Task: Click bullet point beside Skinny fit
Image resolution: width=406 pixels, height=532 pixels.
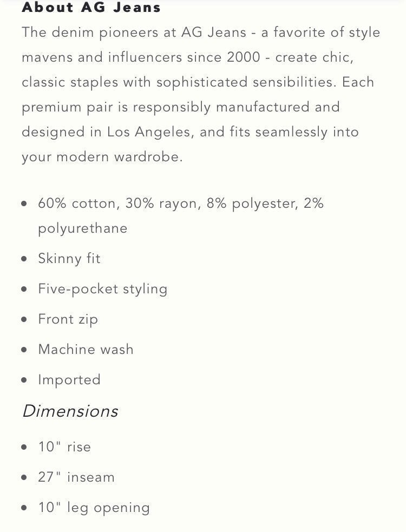Action: [24, 259]
